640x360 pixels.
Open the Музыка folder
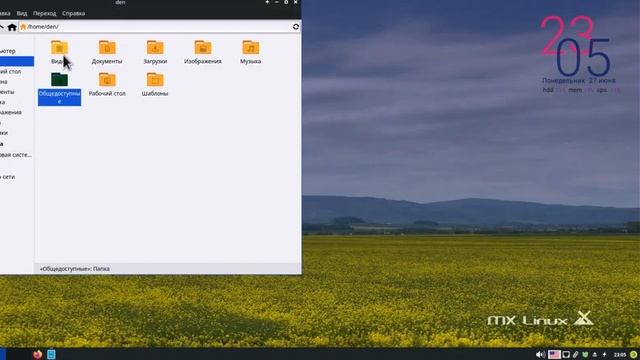tap(251, 52)
